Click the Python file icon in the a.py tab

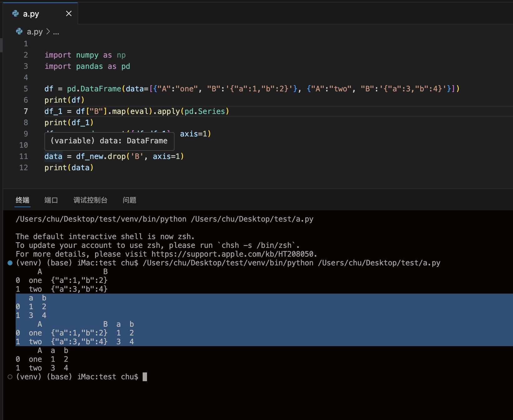[x=15, y=13]
